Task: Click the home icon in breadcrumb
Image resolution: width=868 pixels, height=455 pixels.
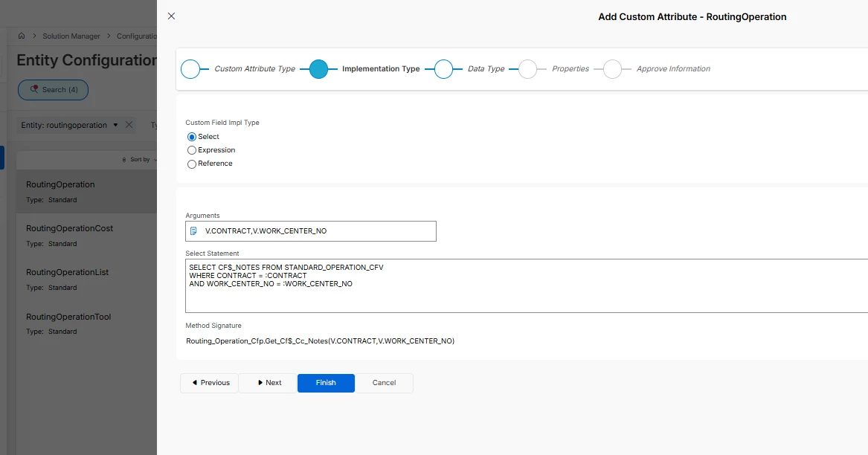Action: point(22,36)
